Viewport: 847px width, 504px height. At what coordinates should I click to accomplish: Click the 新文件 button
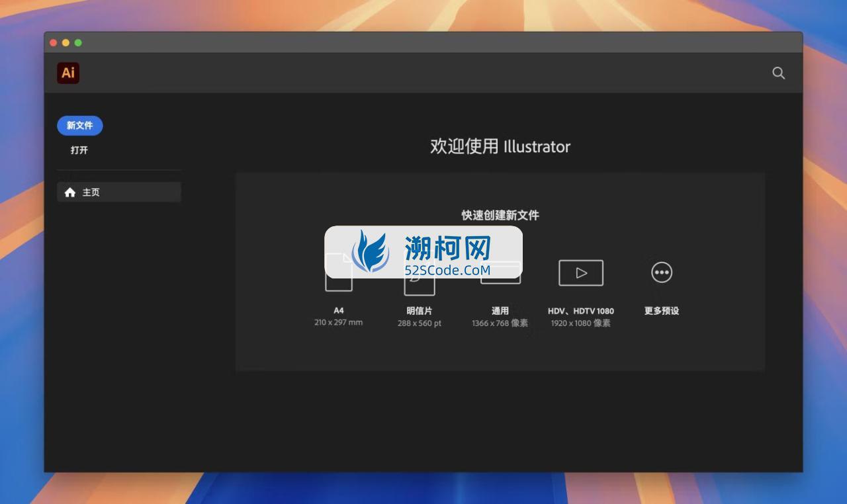(80, 125)
